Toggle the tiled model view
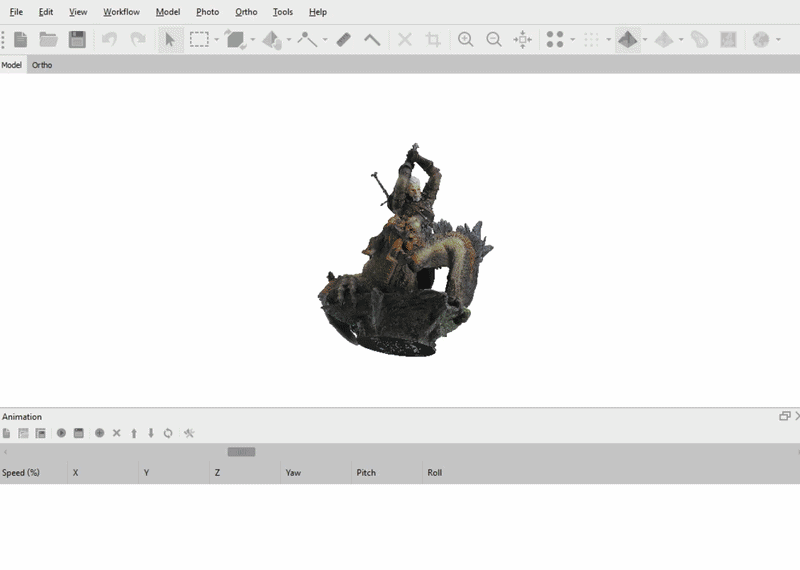The image size is (800, 570). [x=664, y=39]
